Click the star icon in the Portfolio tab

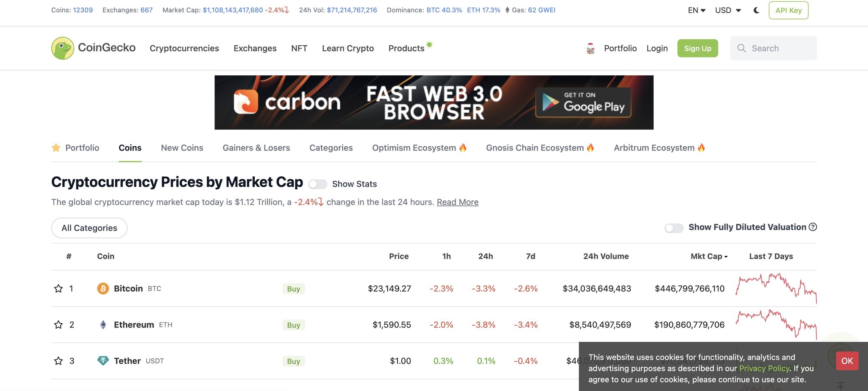coord(56,148)
